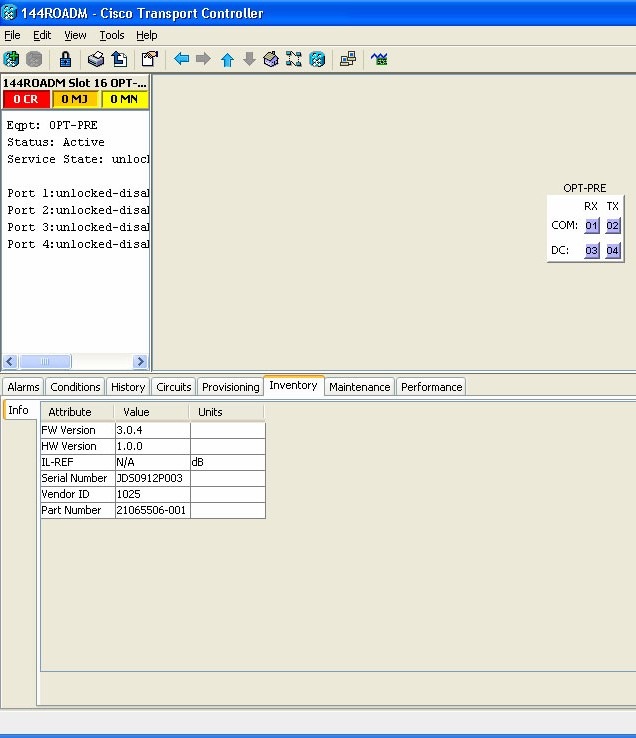Click DC RX port 03
The width and height of the screenshot is (636, 738).
[x=592, y=250]
